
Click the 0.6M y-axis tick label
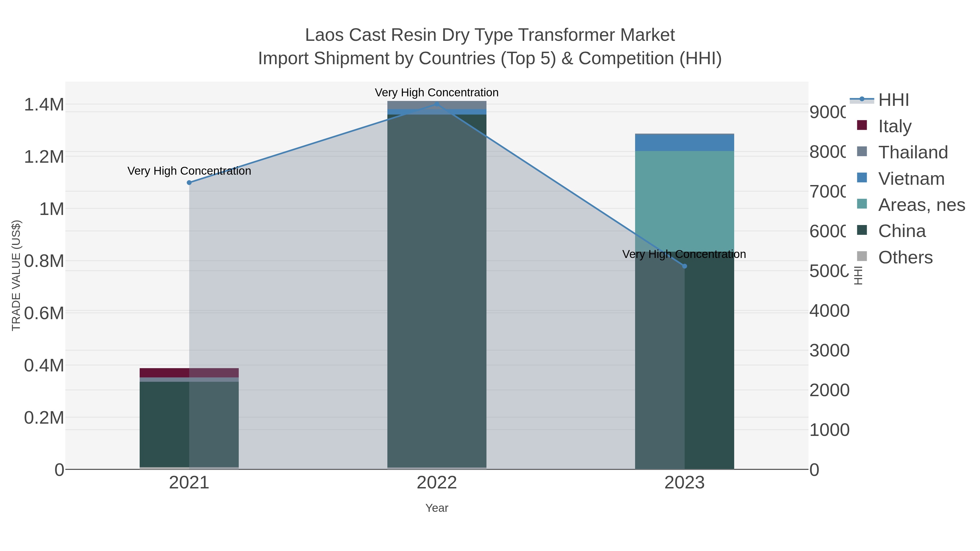pyautogui.click(x=44, y=313)
